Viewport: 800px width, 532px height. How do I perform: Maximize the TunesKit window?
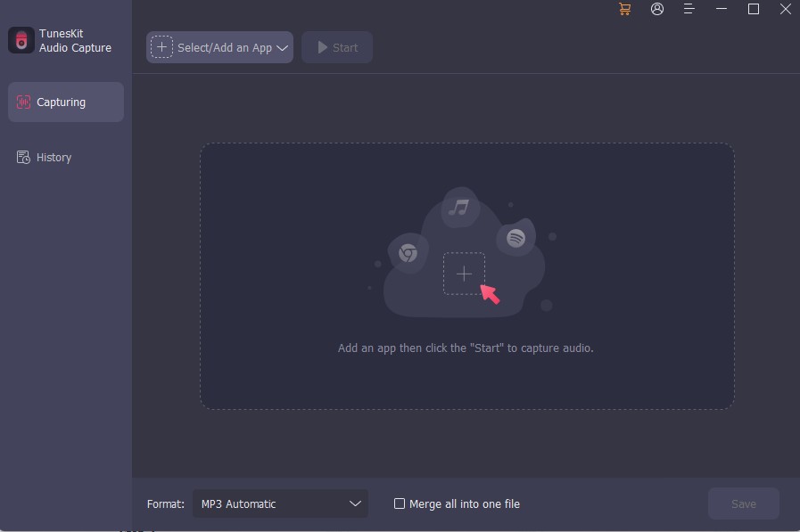(x=753, y=9)
